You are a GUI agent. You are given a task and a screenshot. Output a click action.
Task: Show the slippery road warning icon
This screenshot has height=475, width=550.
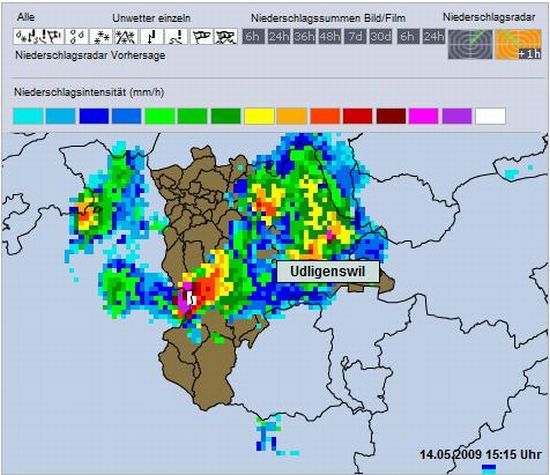176,36
